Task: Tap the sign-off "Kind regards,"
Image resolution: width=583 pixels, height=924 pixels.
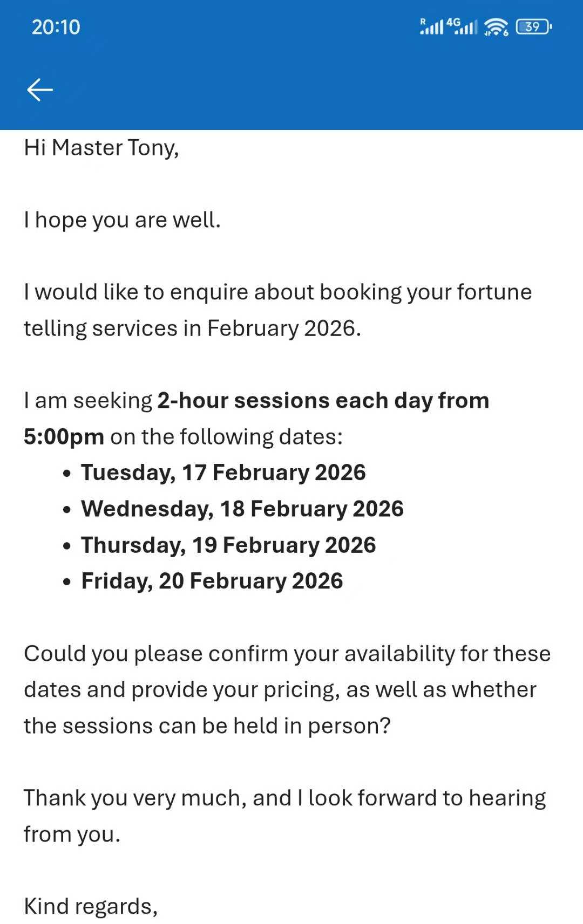Action: [91, 906]
